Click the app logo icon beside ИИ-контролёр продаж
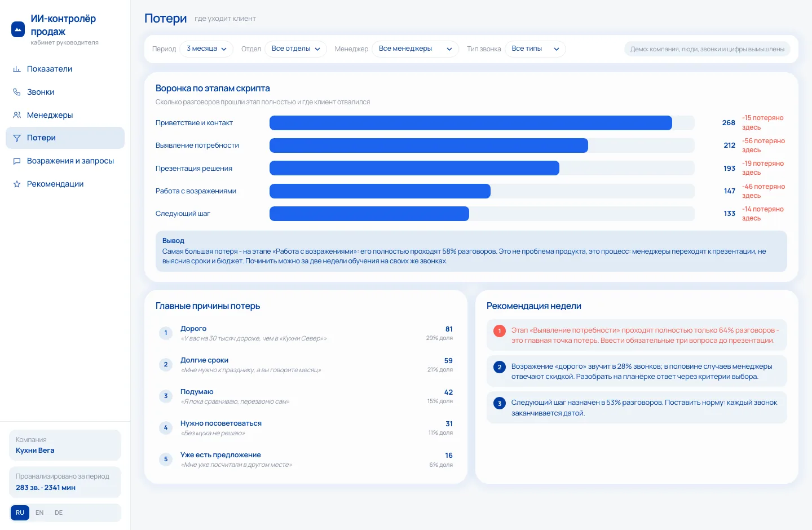The height and width of the screenshot is (530, 812). [18, 29]
